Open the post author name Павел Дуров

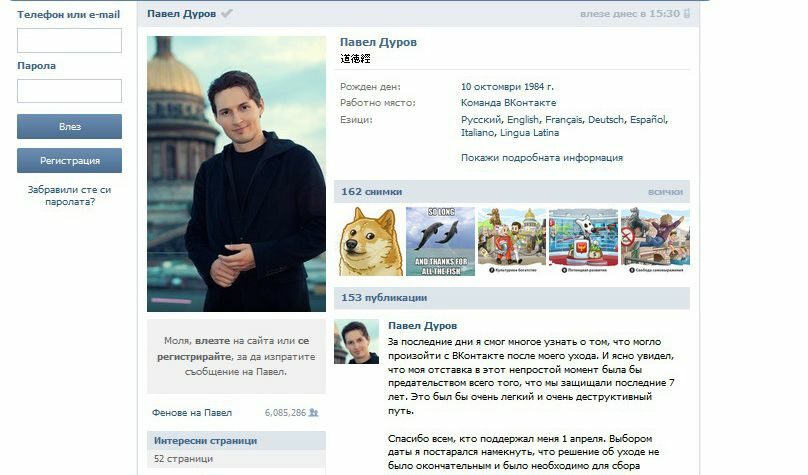tap(423, 326)
